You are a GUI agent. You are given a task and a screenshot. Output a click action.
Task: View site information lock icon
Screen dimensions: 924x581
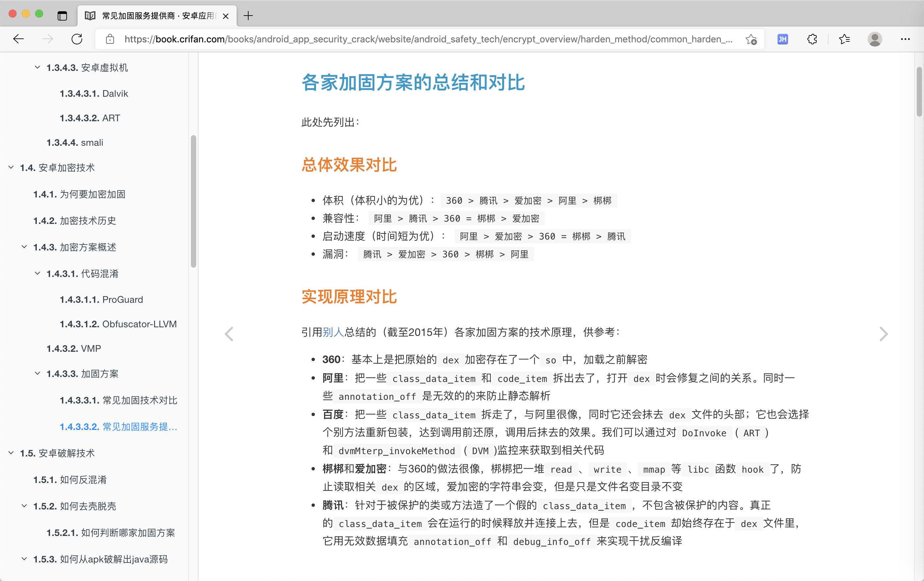pyautogui.click(x=110, y=39)
